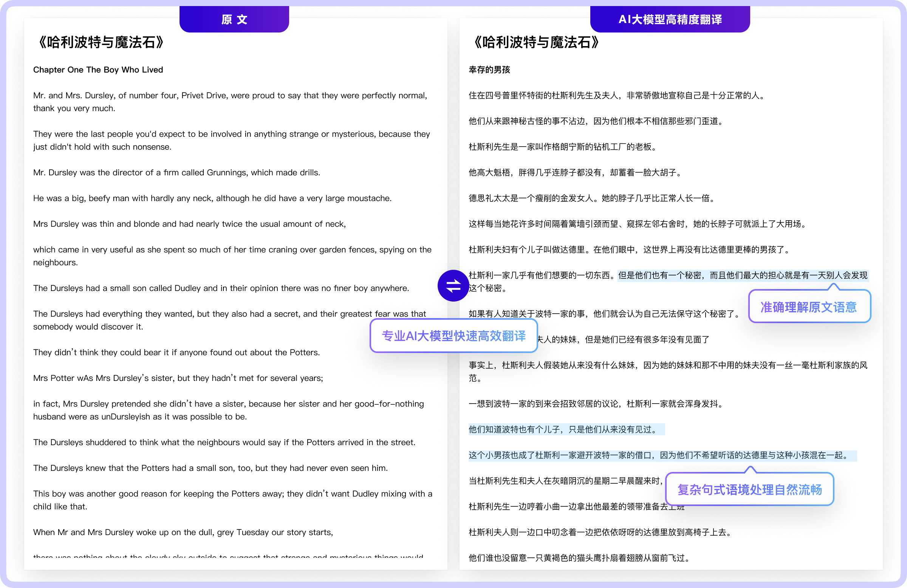Click the Mr. and Mrs. Dursley opening paragraph

(x=230, y=96)
